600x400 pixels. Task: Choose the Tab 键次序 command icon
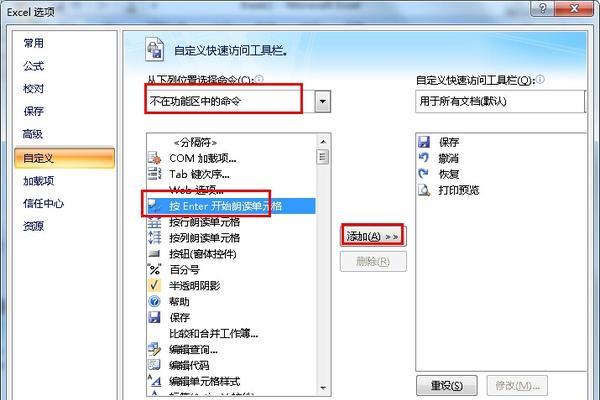[154, 174]
